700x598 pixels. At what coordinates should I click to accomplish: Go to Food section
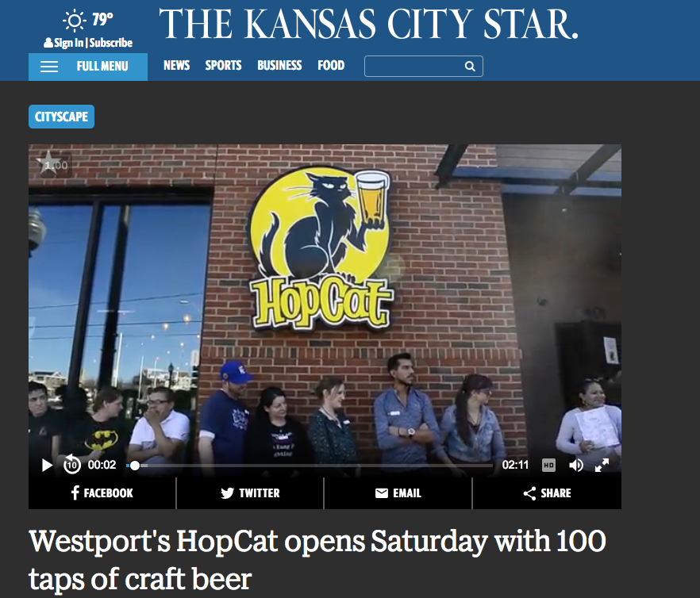click(331, 66)
